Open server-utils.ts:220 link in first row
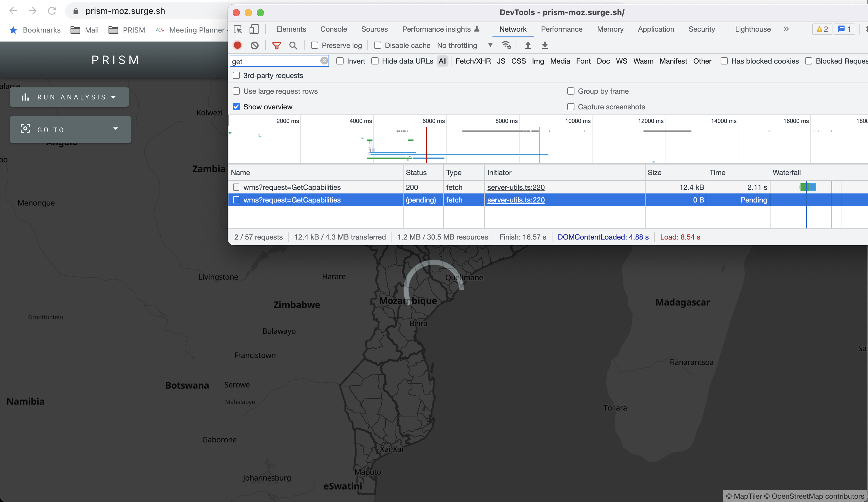 516,187
